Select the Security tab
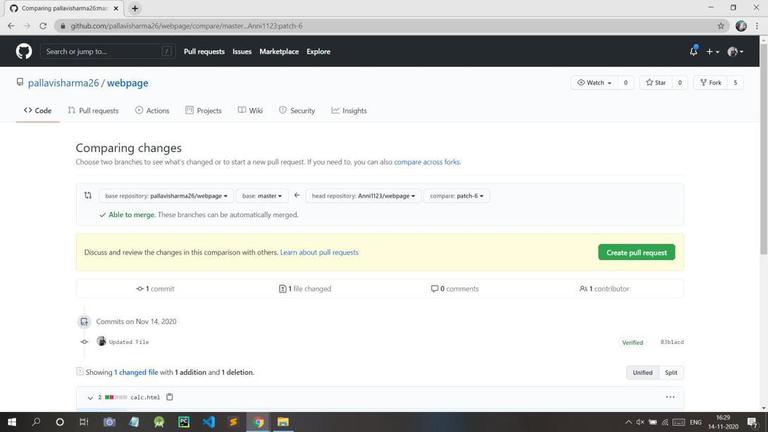This screenshot has width=768, height=432. (x=297, y=111)
